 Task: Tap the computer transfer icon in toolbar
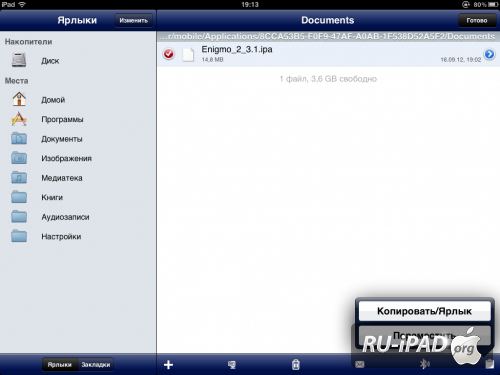(232, 365)
